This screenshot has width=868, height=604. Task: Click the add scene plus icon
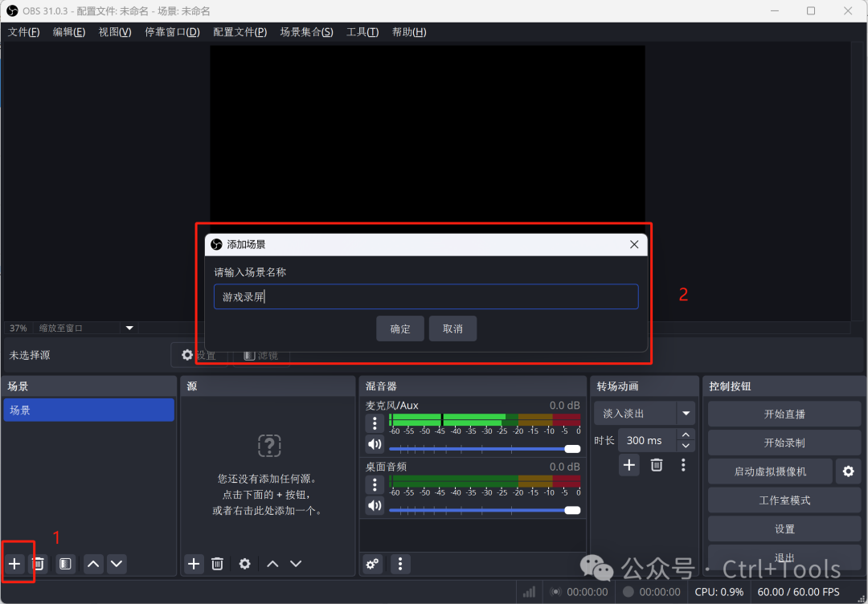pyautogui.click(x=14, y=564)
